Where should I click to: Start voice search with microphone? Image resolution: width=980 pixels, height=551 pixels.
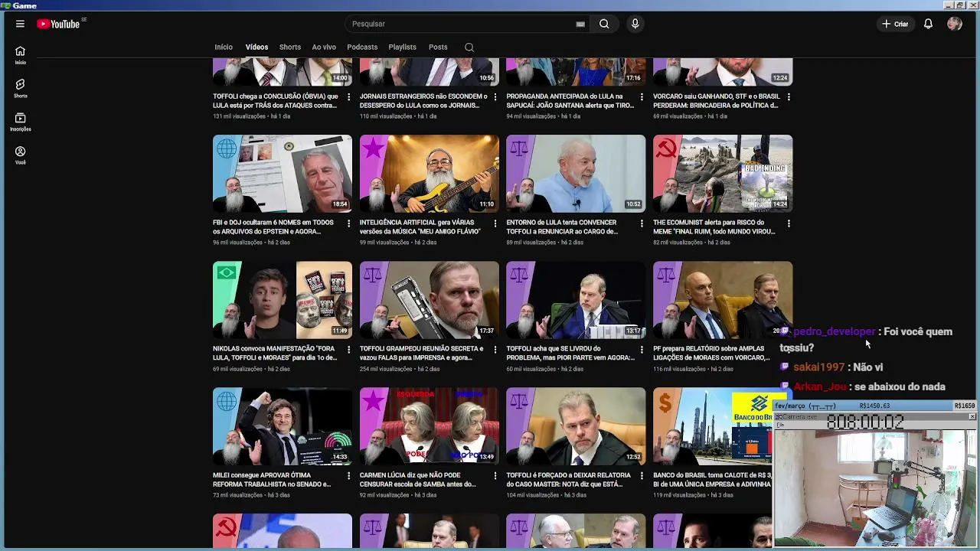(x=635, y=24)
